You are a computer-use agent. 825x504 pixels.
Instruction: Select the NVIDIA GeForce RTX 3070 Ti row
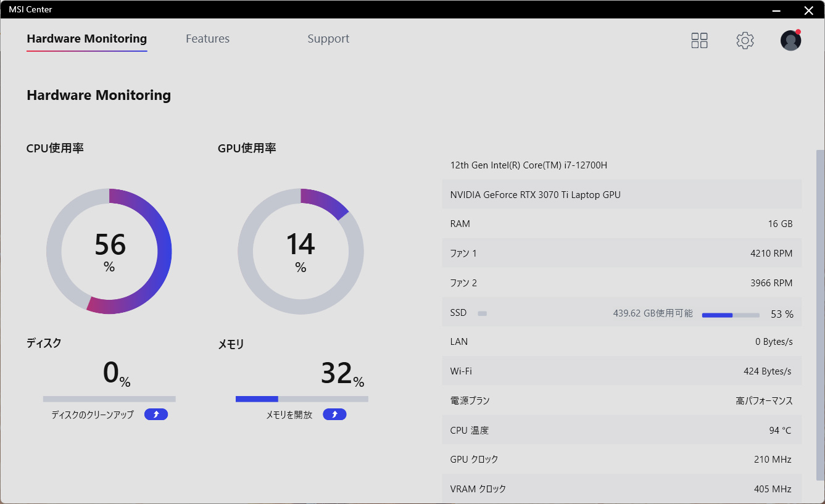622,194
